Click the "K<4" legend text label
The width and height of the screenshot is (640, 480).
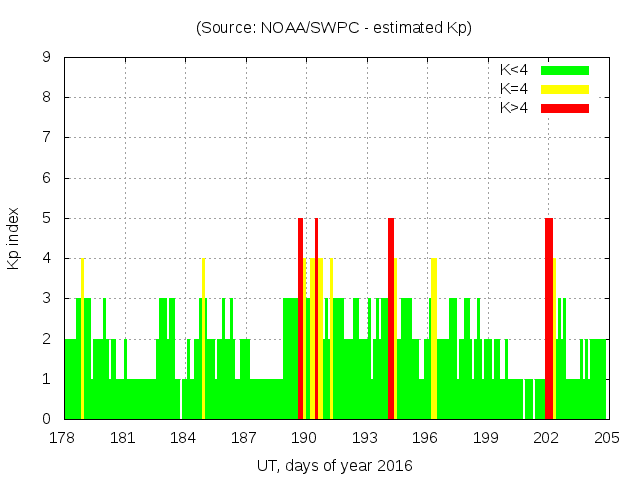(515, 70)
